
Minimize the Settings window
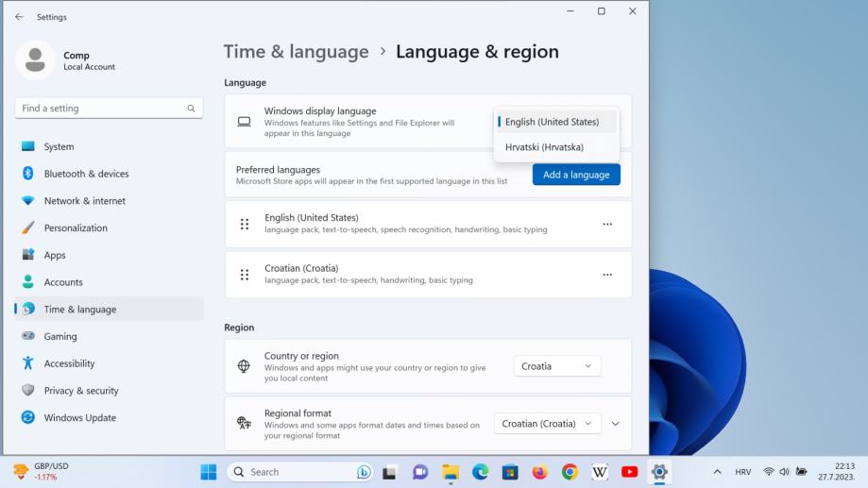tap(570, 11)
